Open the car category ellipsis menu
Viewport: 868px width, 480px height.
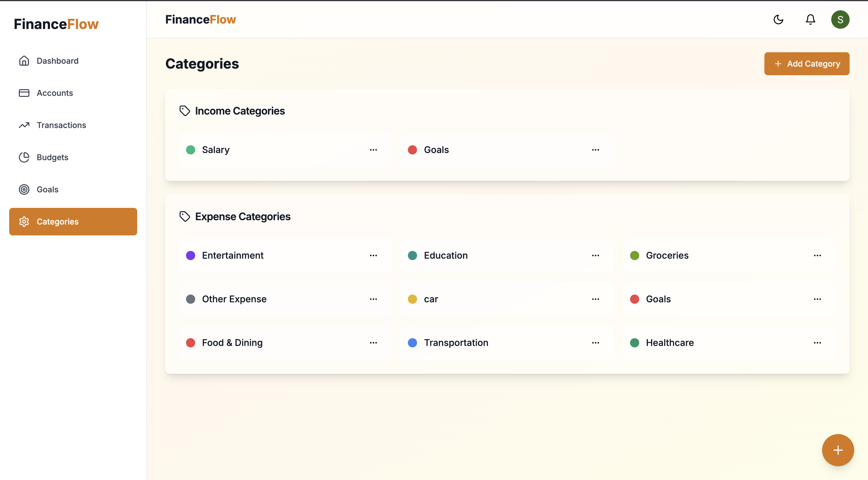(595, 299)
